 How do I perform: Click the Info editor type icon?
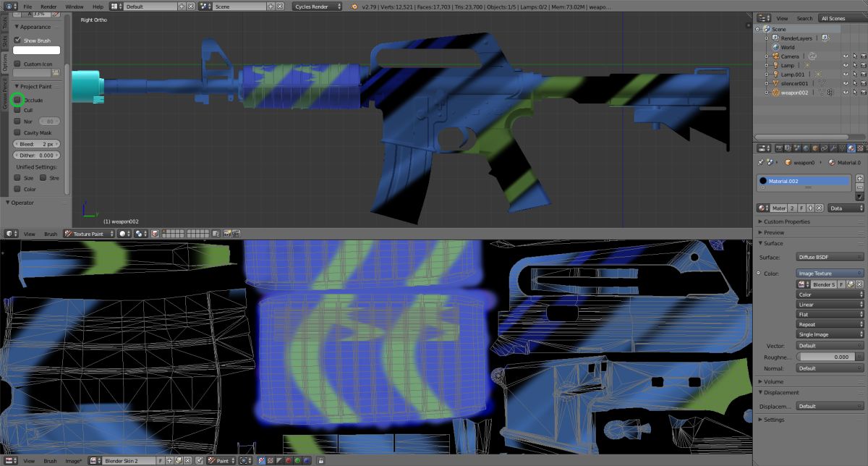tap(11, 6)
